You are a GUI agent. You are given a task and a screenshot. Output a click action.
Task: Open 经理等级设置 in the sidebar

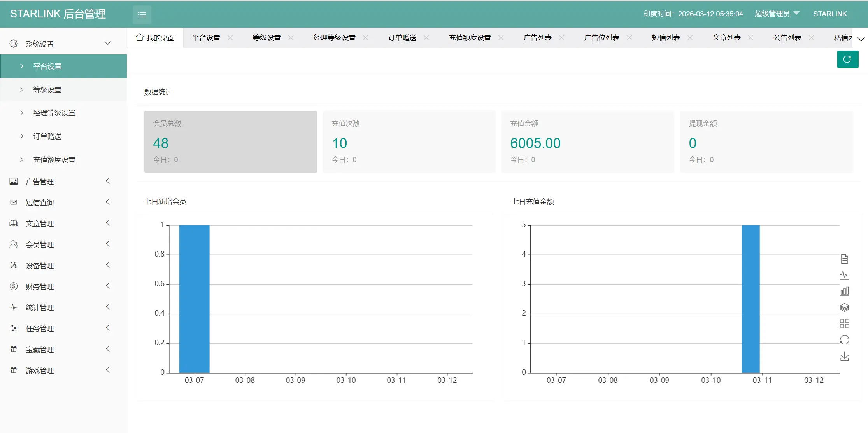54,113
